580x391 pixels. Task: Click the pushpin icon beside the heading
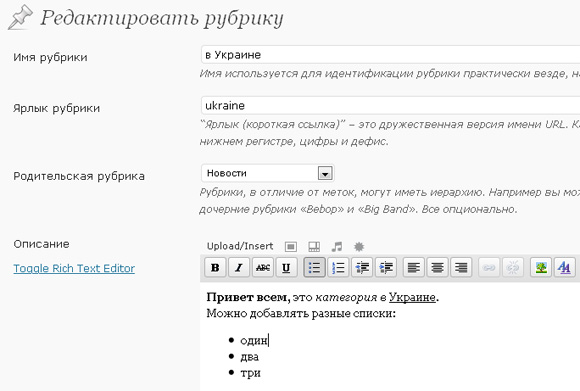pyautogui.click(x=20, y=17)
